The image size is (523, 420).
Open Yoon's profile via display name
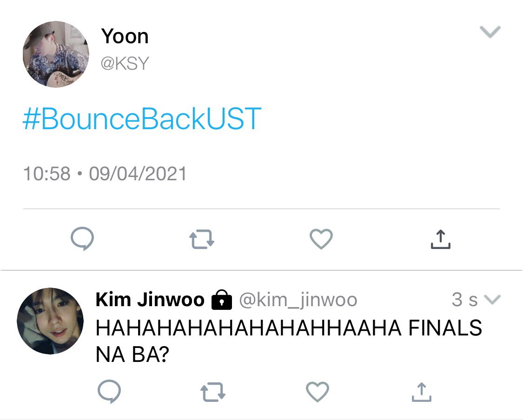click(x=125, y=36)
